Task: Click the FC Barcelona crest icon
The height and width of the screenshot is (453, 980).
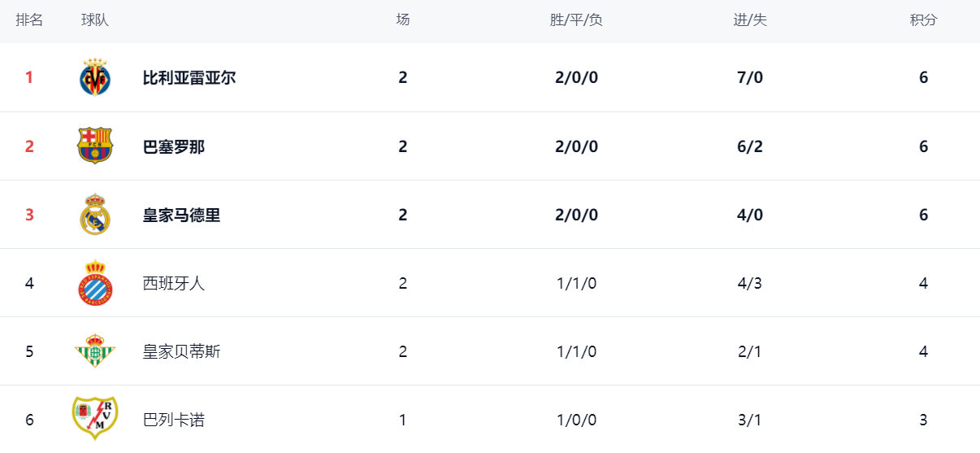Action: point(95,146)
